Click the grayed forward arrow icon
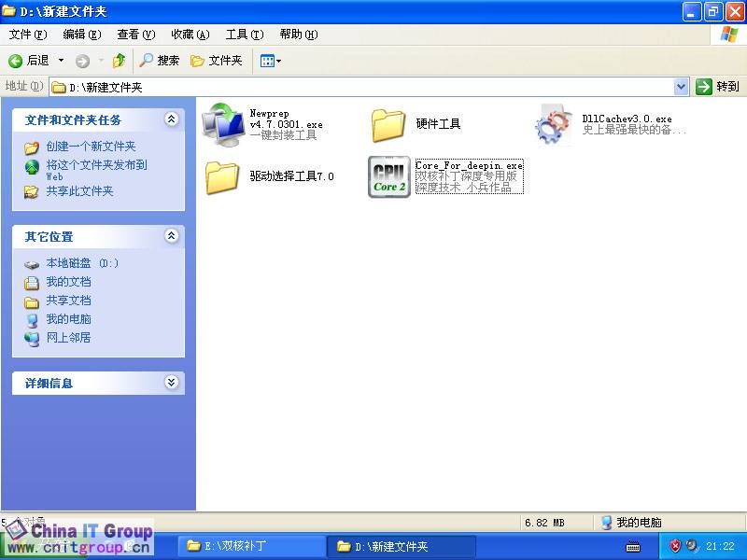This screenshot has height=560, width=747. [82, 61]
